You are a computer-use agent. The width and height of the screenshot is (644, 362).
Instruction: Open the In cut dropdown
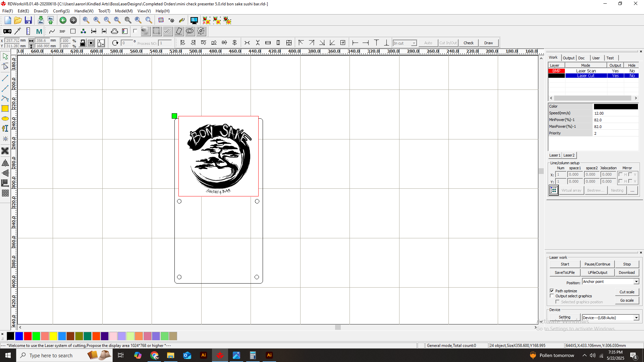[x=414, y=43]
